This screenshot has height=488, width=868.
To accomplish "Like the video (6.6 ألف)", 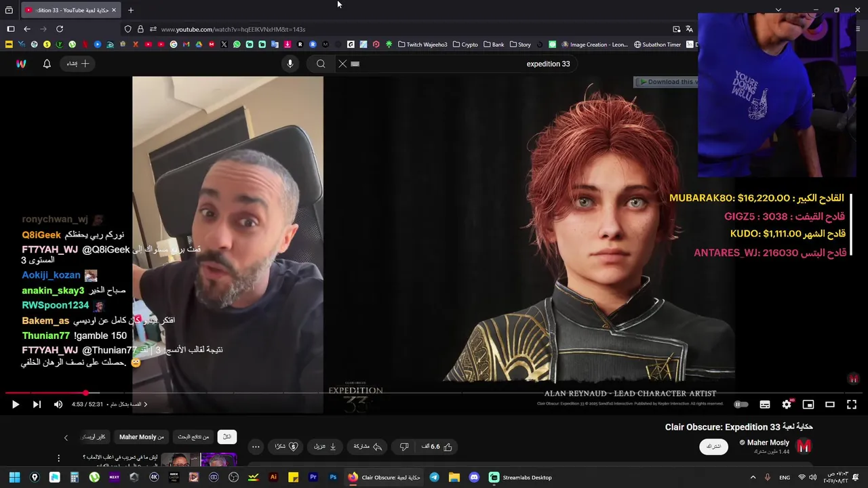I will tap(437, 447).
